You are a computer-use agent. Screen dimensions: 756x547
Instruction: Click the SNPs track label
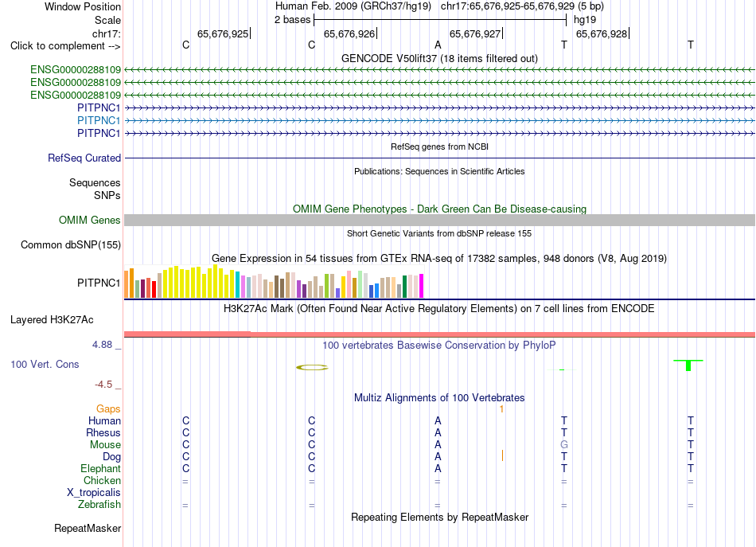[107, 195]
